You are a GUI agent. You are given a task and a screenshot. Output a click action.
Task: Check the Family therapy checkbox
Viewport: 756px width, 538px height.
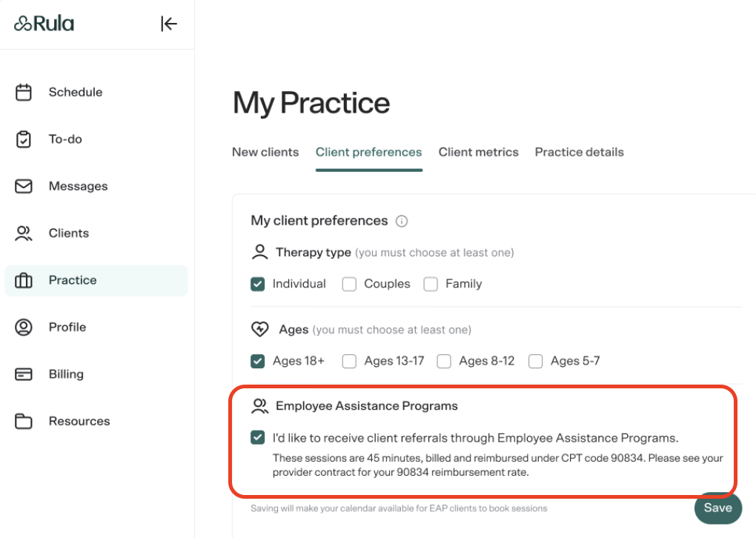[x=431, y=284]
